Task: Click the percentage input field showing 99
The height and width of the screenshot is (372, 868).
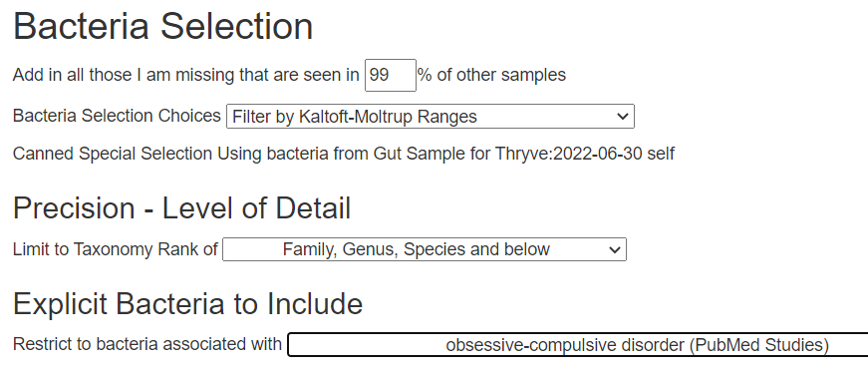Action: pyautogui.click(x=391, y=75)
